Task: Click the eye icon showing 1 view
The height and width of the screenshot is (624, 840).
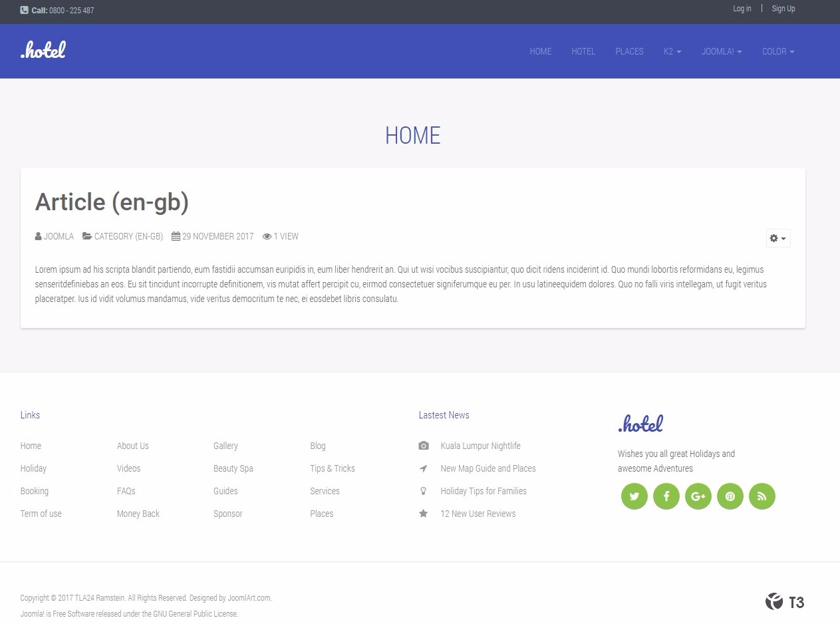Action: [266, 236]
